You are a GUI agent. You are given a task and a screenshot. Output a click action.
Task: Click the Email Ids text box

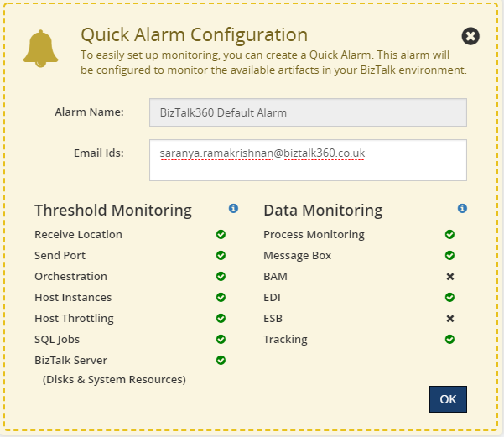click(308, 159)
